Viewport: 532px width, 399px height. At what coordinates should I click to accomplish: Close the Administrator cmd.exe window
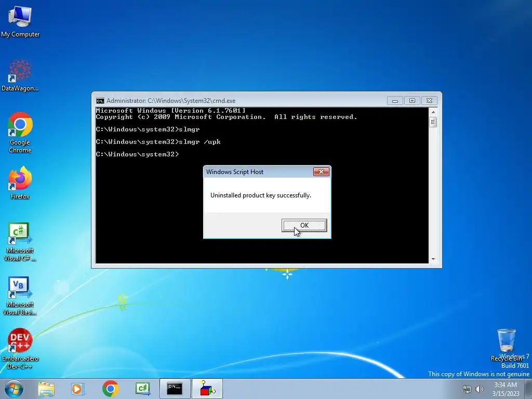429,101
